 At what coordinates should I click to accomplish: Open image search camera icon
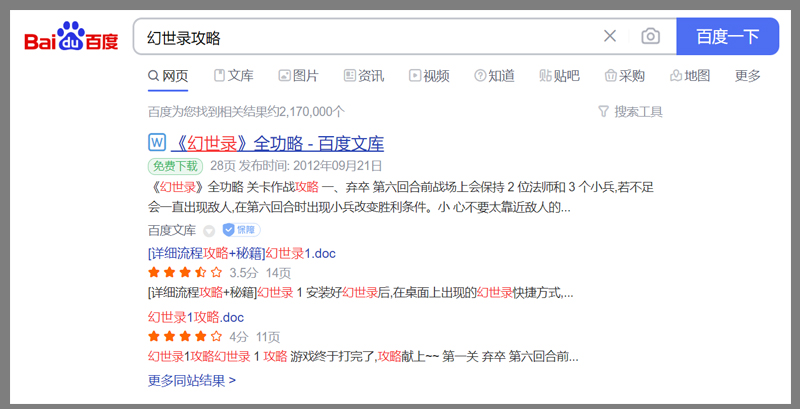651,36
